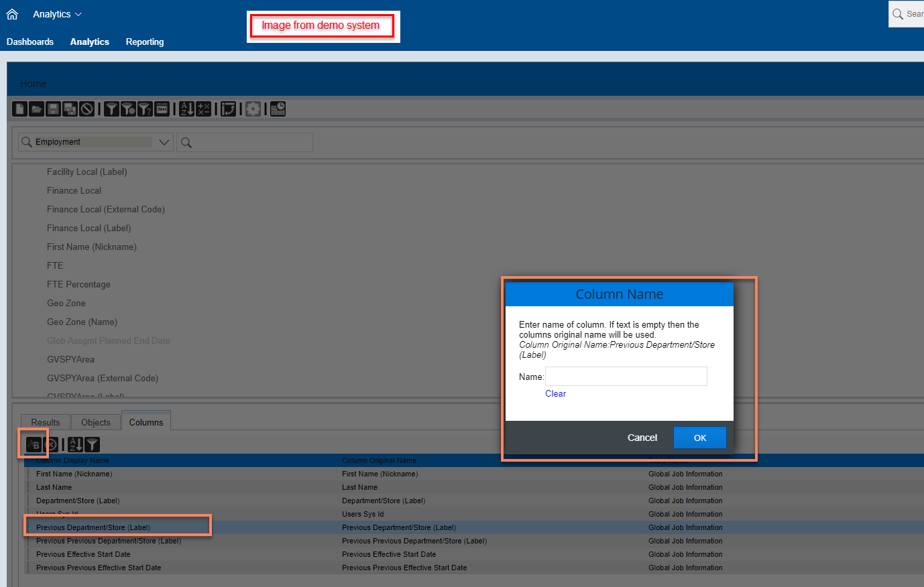
Task: Select Previous Department/Store (Label) display name row
Action: [x=93, y=527]
